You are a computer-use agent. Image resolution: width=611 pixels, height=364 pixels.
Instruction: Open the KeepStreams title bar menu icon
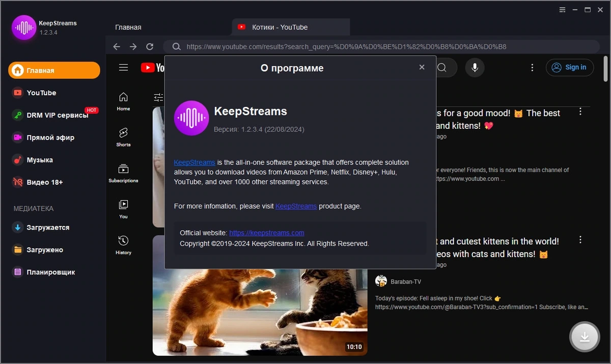point(563,9)
